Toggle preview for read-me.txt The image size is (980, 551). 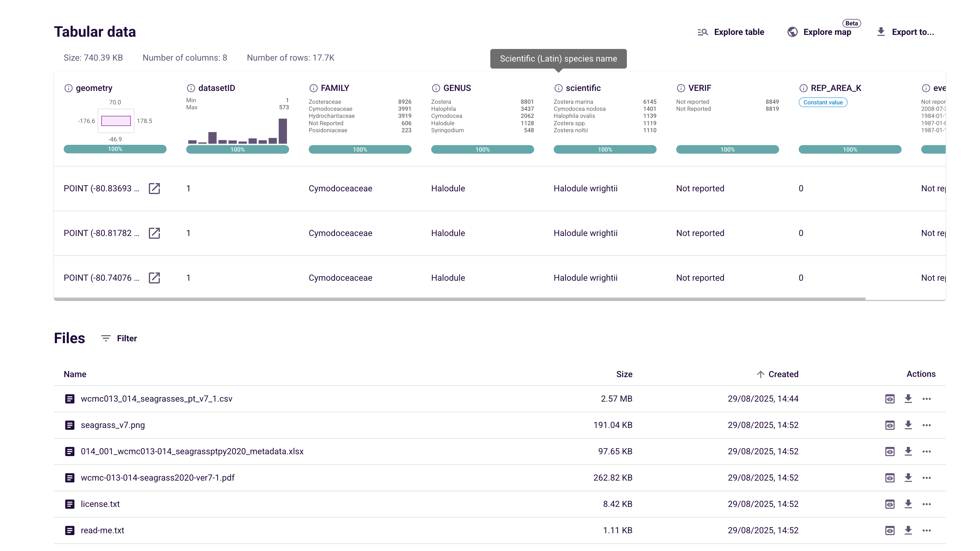(890, 530)
